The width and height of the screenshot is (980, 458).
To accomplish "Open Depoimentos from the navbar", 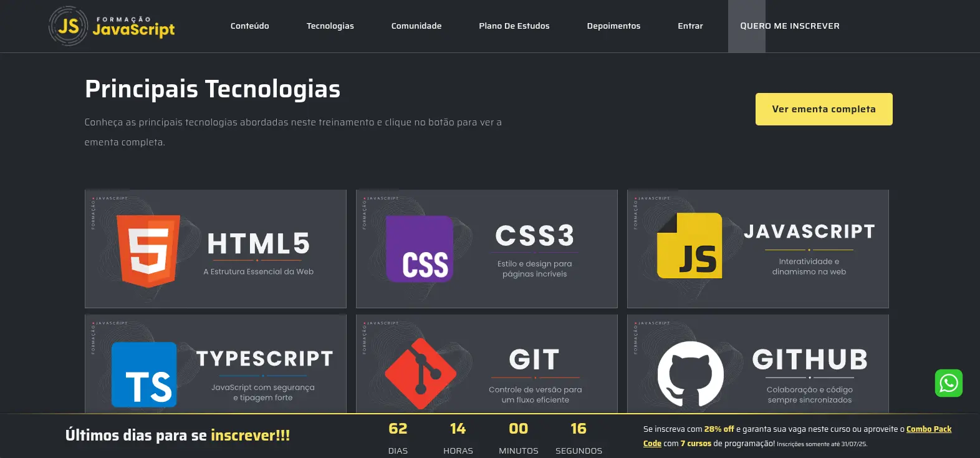I will click(613, 26).
